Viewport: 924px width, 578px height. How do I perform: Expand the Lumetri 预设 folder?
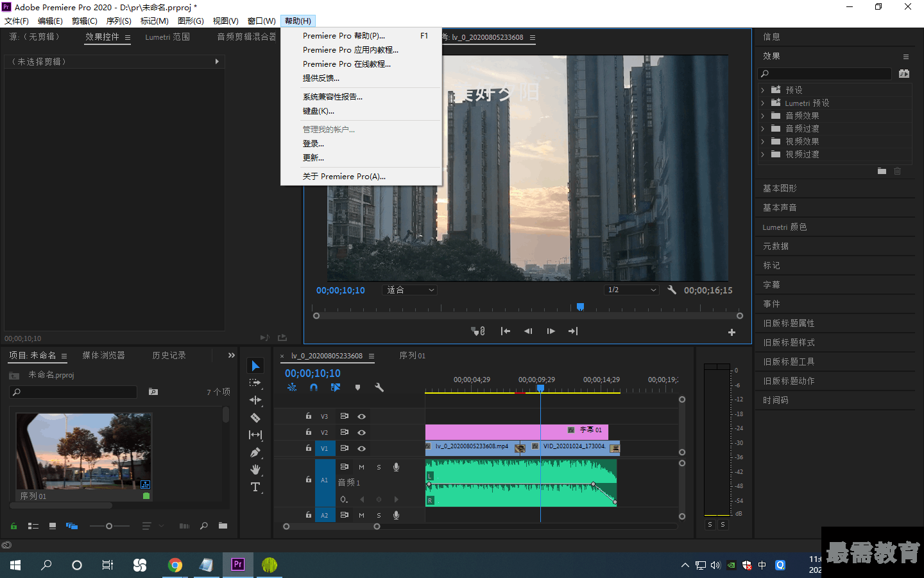tap(762, 103)
